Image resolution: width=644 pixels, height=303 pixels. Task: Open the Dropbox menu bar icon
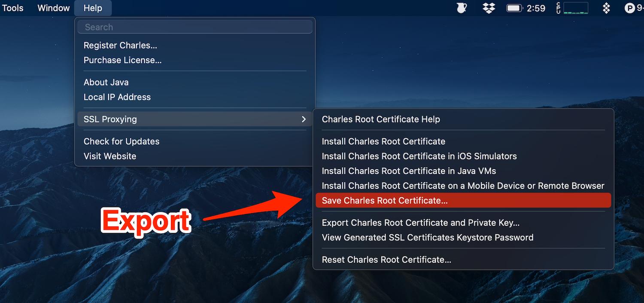point(489,8)
